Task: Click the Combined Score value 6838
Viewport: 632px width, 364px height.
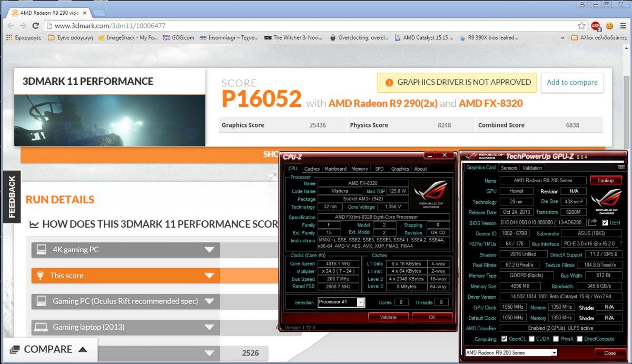Action: click(x=572, y=125)
